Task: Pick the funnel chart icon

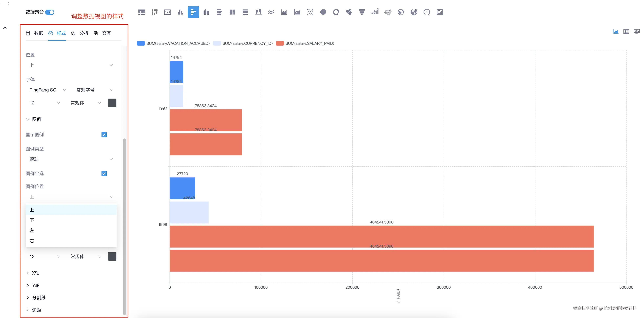Action: (362, 12)
